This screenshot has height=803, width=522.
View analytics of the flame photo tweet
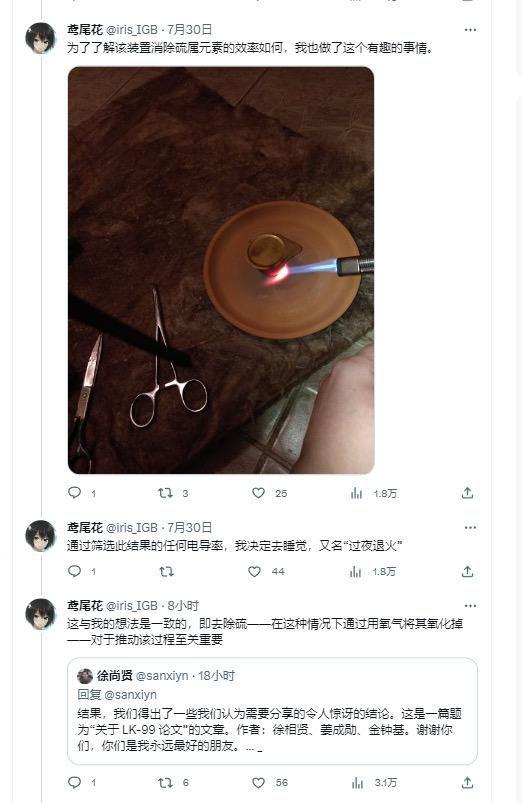(356, 493)
